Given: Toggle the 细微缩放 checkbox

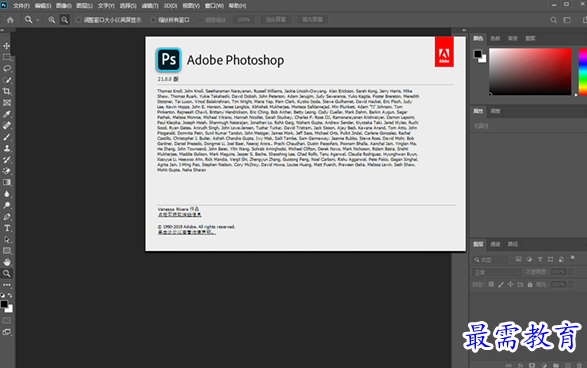Looking at the screenshot, I should tap(200, 20).
